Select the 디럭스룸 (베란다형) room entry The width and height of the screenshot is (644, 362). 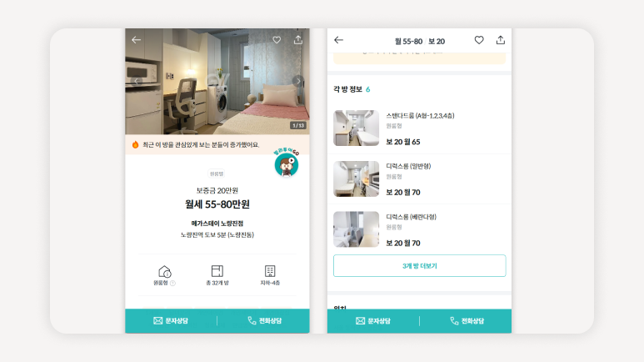coord(419,229)
